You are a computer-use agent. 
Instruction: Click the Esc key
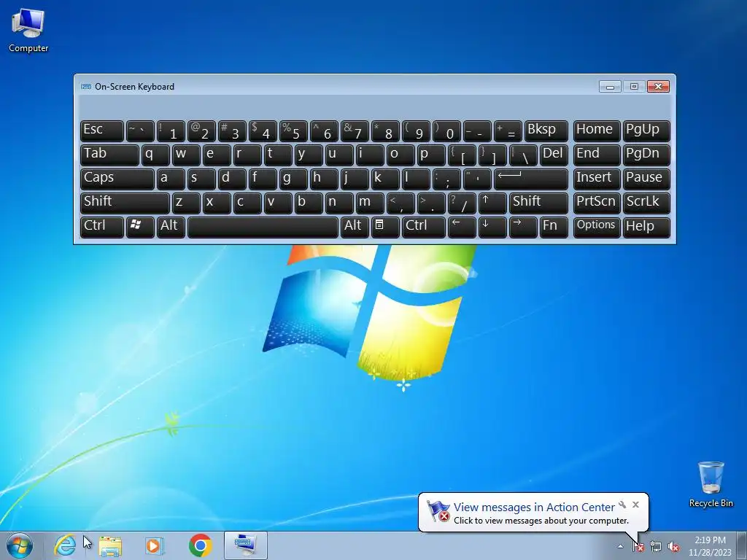click(x=102, y=131)
